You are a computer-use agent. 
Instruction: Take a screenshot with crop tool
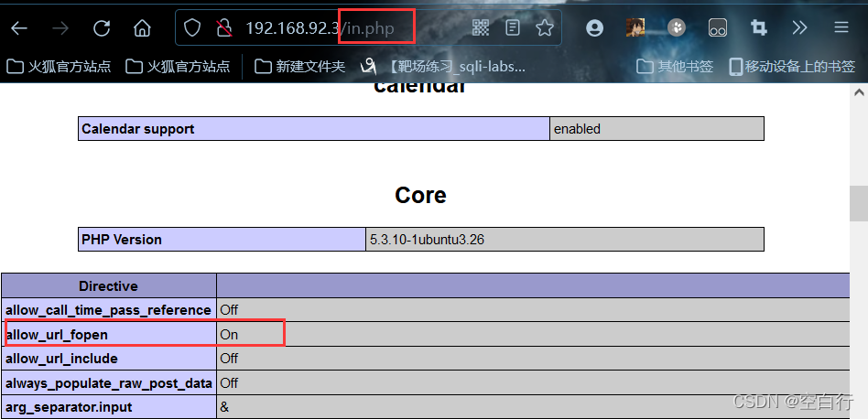(x=758, y=27)
